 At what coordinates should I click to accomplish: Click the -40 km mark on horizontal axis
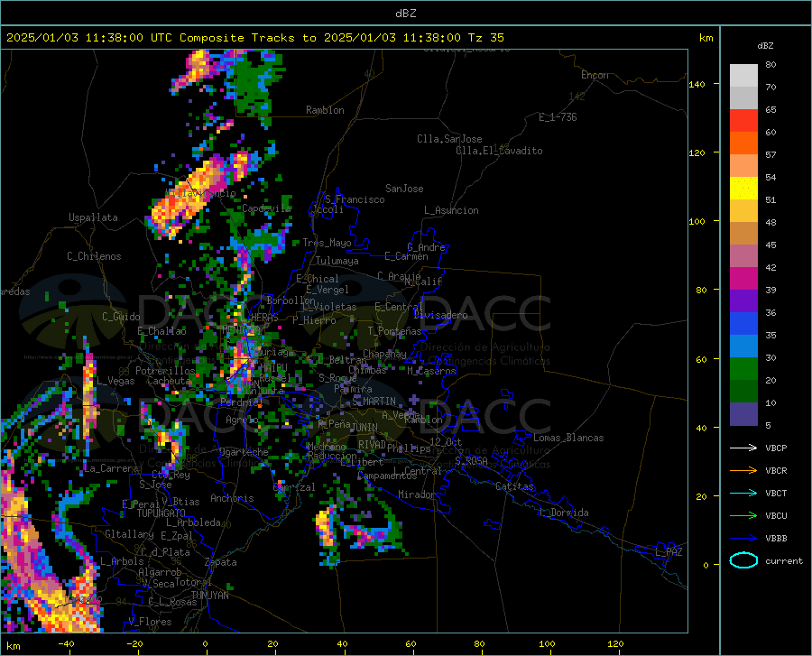66,643
